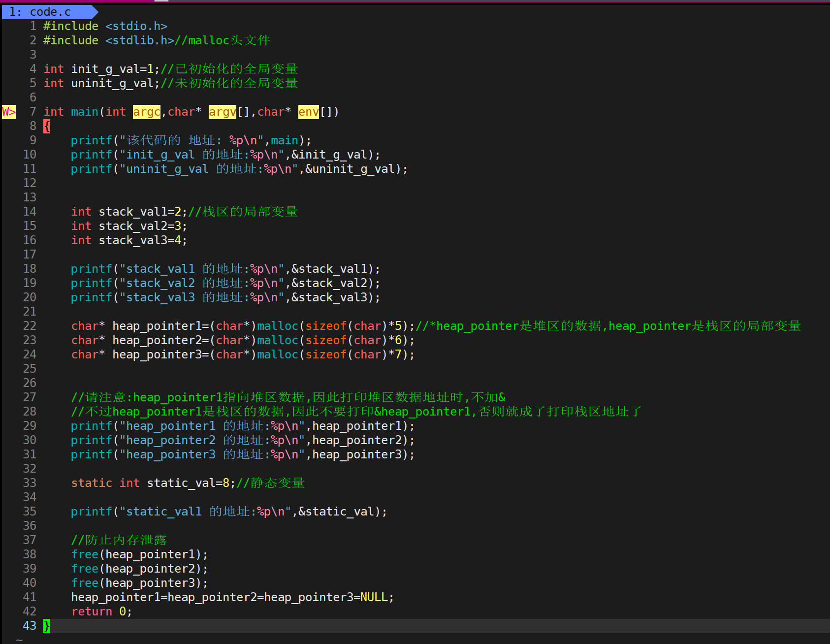The height and width of the screenshot is (644, 830).
Task: Click the closing brace on line 43
Action: click(47, 626)
